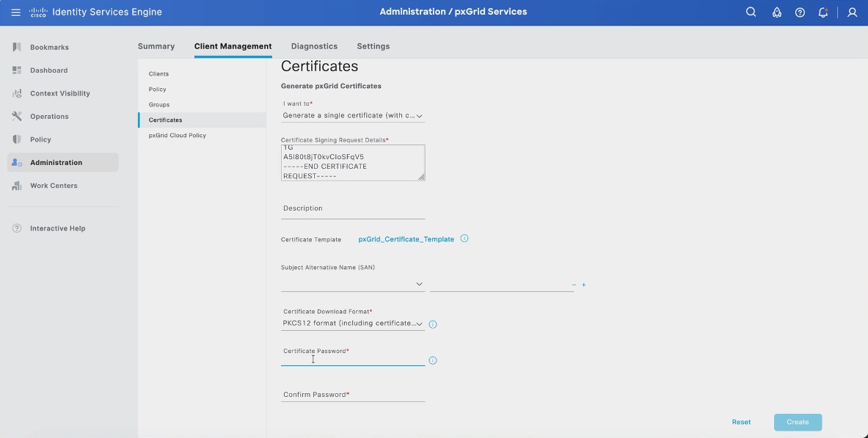Viewport: 868px width, 438px height.
Task: Click the Work Centers sidebar icon
Action: tap(17, 186)
